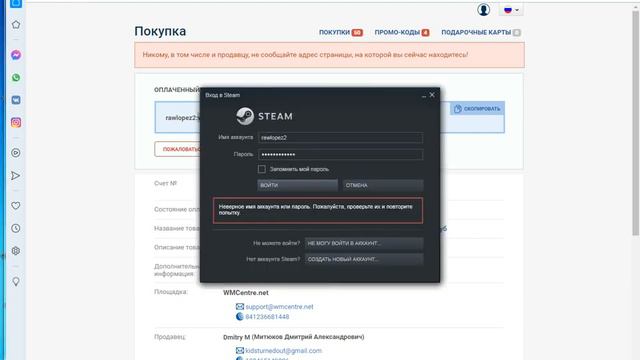Open the user profile icon
The image size is (640, 360).
(x=484, y=9)
